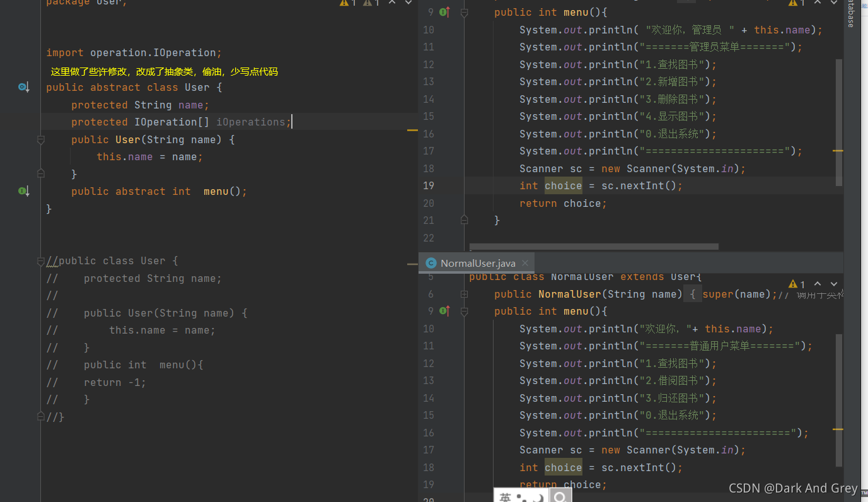This screenshot has width=868, height=502.
Task: Click the fold end marker at line 21
Action: 465,220
